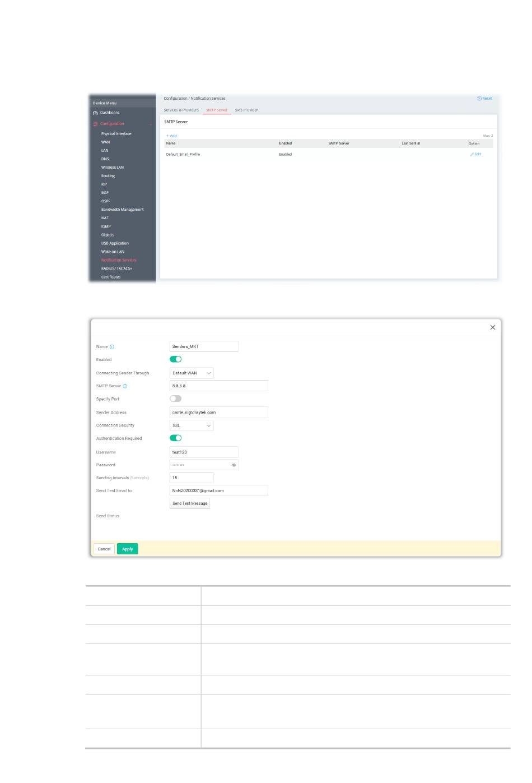Image resolution: width=532 pixels, height=783 pixels.
Task: Click the Sender Address field
Action: coord(219,413)
